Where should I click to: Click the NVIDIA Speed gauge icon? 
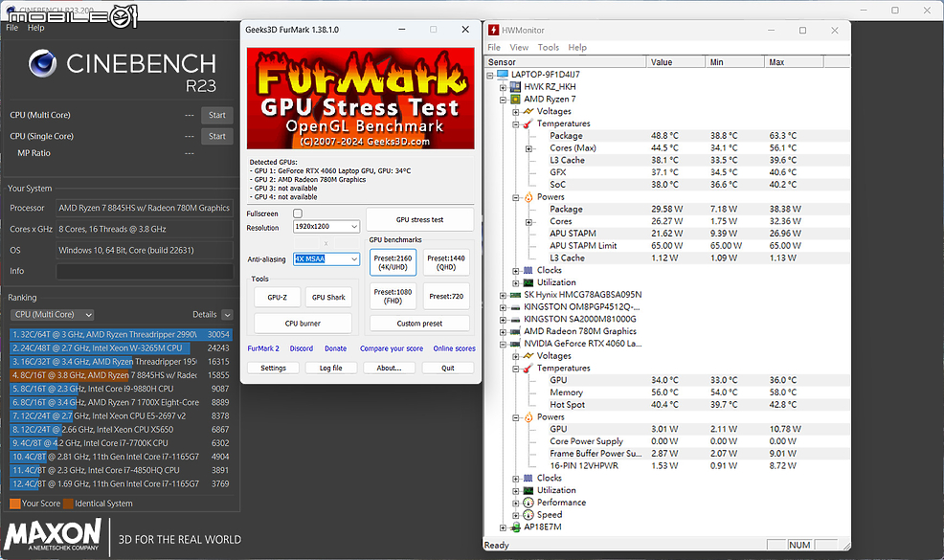point(528,515)
